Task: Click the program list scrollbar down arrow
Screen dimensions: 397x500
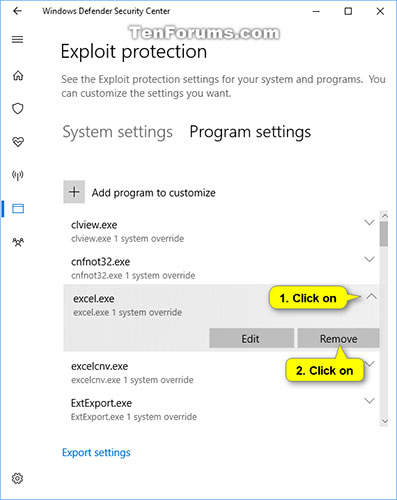Action: [x=385, y=421]
